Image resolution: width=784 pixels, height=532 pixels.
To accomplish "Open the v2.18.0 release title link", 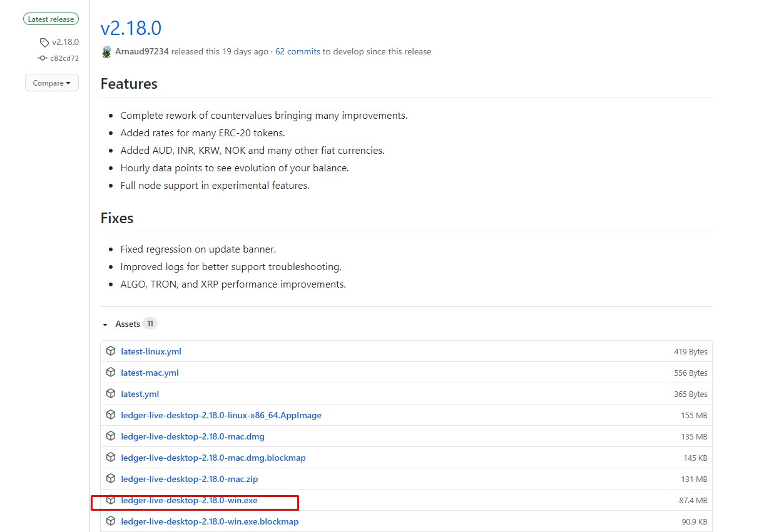I will click(131, 28).
